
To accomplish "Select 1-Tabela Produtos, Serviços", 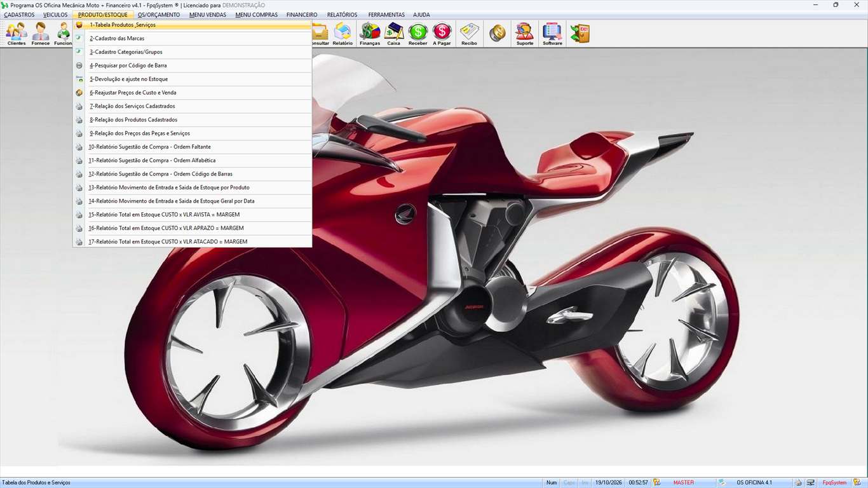I will [193, 25].
